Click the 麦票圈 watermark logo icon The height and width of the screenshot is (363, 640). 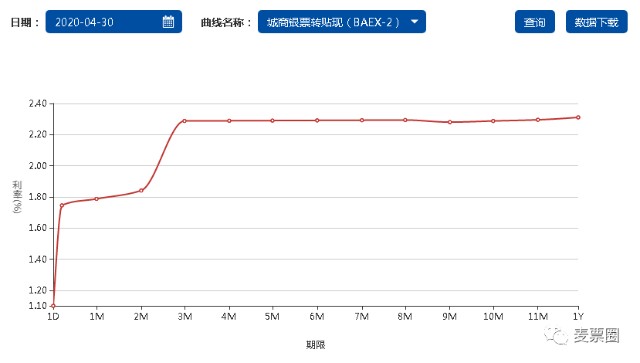(556, 336)
